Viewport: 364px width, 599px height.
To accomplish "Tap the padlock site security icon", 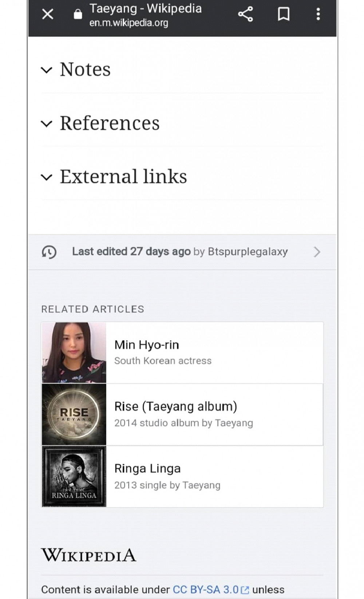I will click(x=78, y=14).
